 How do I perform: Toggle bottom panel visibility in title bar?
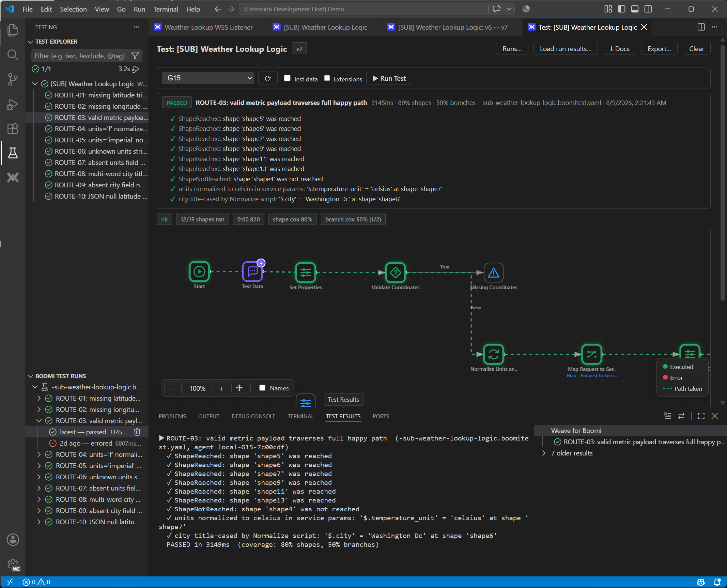tap(635, 9)
